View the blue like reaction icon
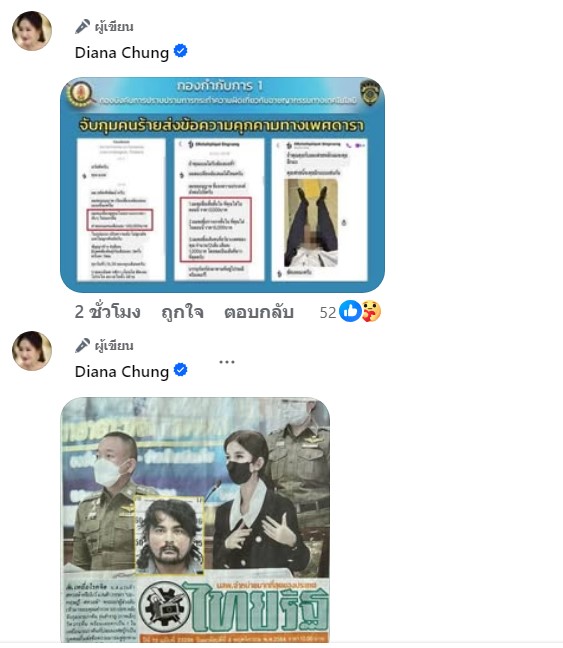The width and height of the screenshot is (563, 648). click(350, 311)
